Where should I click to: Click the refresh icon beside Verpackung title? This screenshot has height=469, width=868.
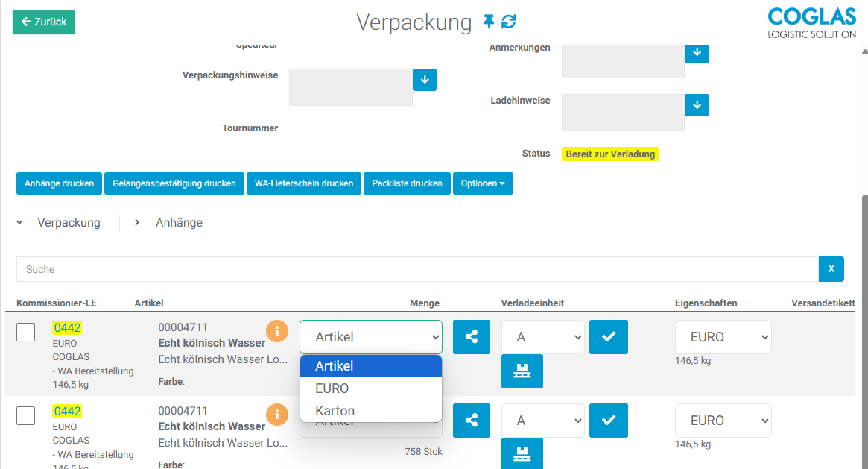click(x=509, y=22)
